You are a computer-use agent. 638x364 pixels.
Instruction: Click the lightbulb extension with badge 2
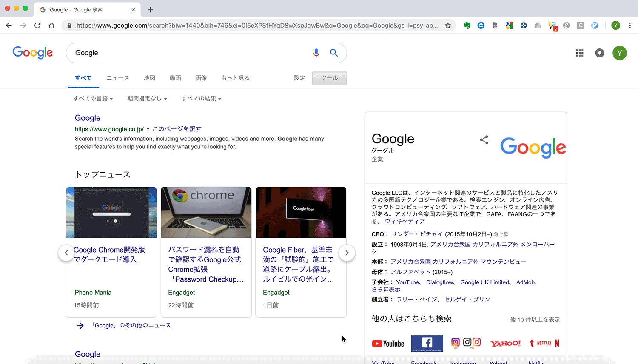[x=553, y=26]
